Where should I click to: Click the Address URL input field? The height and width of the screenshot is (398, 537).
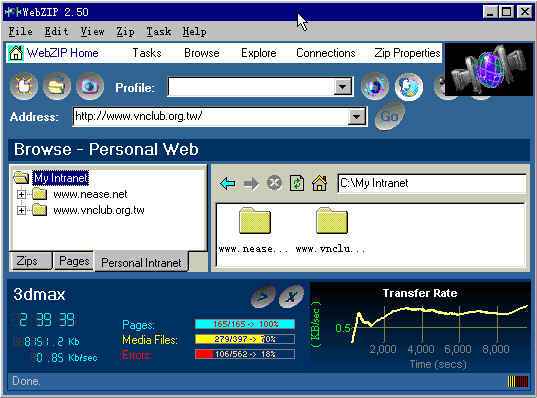point(211,117)
